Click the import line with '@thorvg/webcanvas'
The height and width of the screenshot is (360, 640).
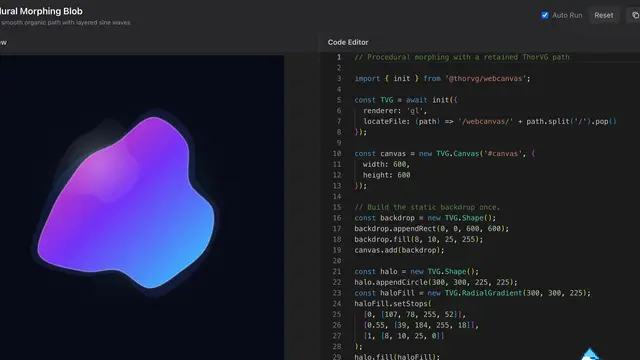pyautogui.click(x=442, y=78)
